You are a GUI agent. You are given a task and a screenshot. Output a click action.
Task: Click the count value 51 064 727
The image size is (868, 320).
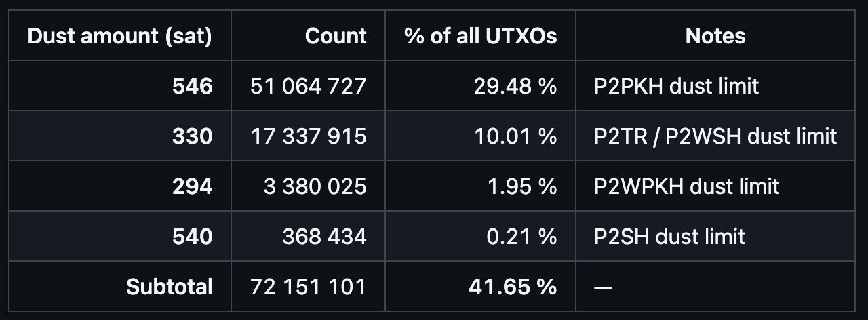308,86
